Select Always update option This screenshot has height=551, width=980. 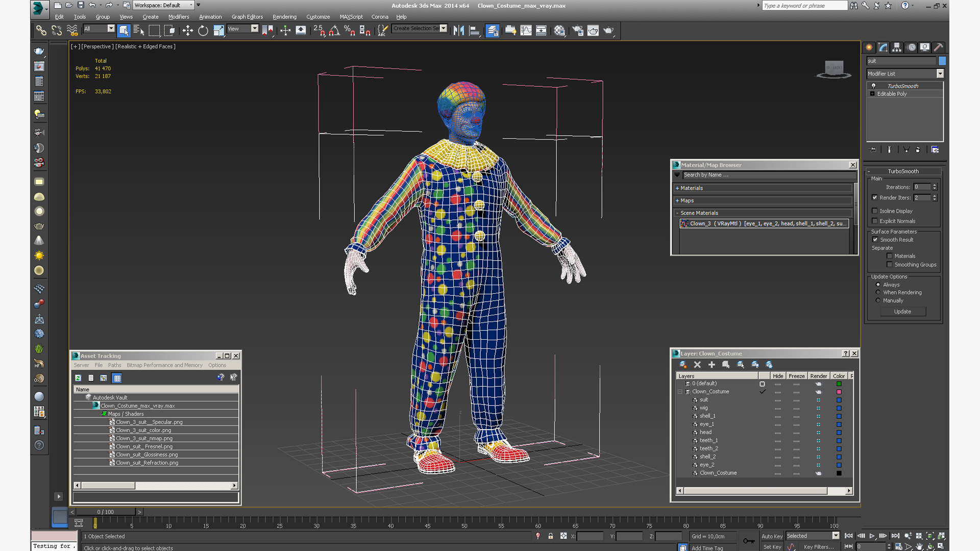click(878, 285)
